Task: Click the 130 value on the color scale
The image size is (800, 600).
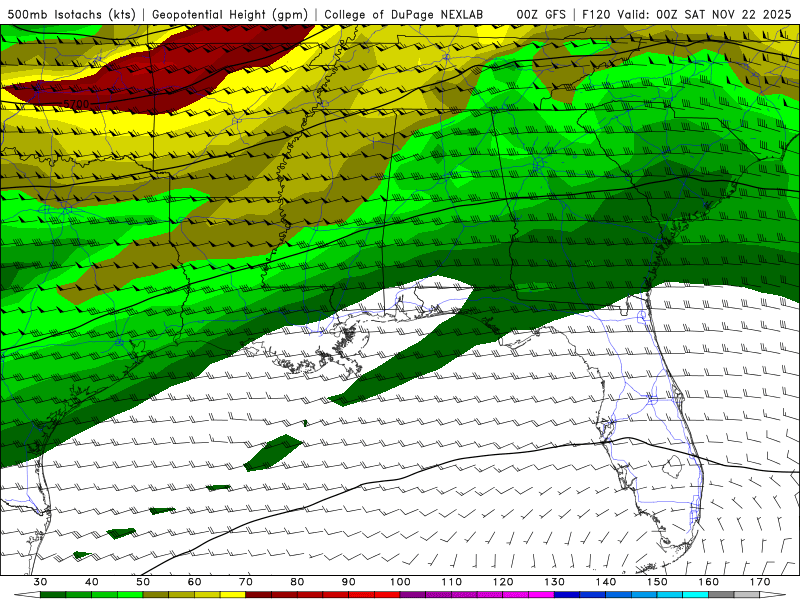Action: pos(554,582)
